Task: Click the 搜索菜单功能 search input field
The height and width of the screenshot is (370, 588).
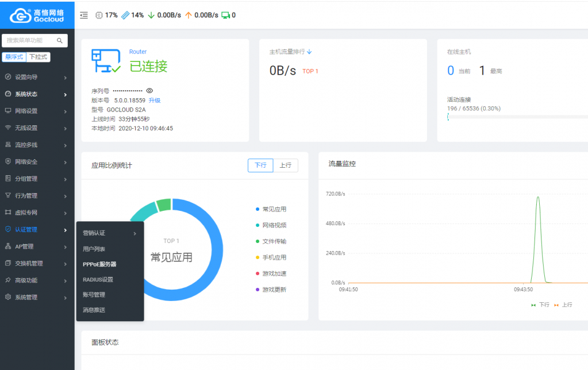Action: [x=30, y=41]
